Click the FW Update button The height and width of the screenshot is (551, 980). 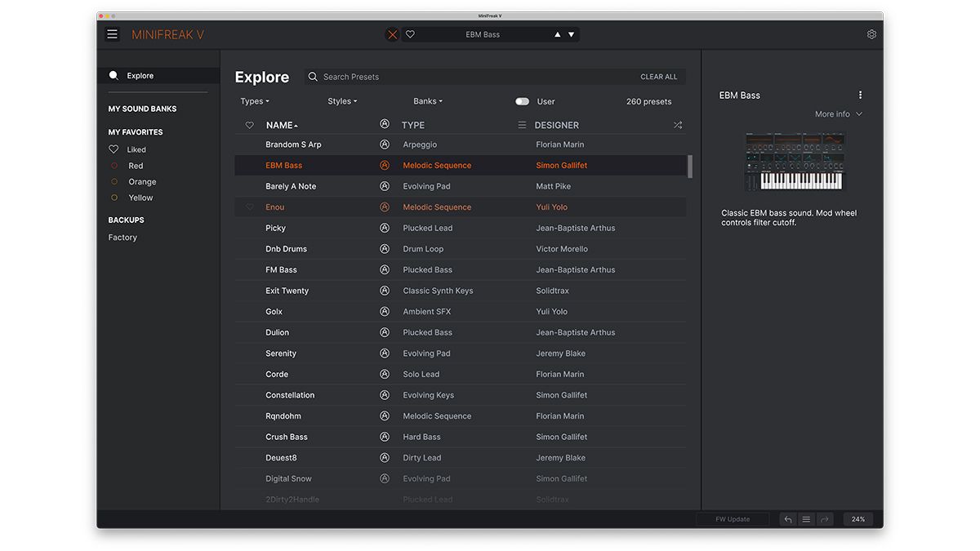733,519
